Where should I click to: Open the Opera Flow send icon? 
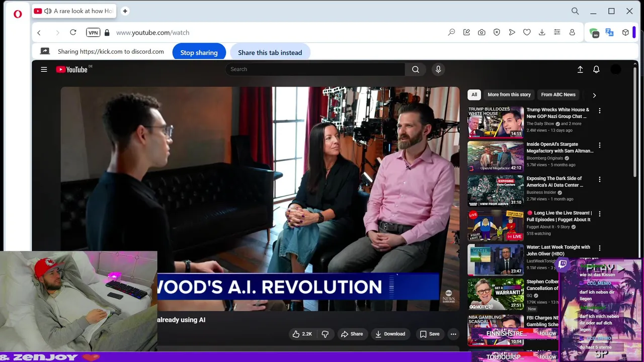[x=512, y=32]
